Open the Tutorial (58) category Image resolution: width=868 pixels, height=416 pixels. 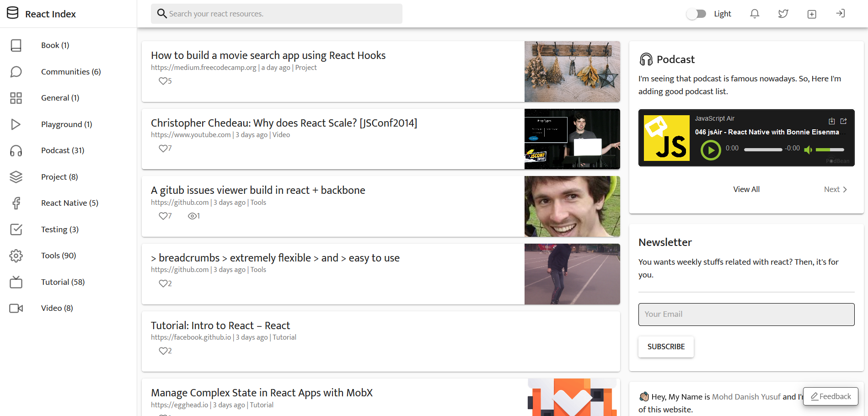[63, 282]
